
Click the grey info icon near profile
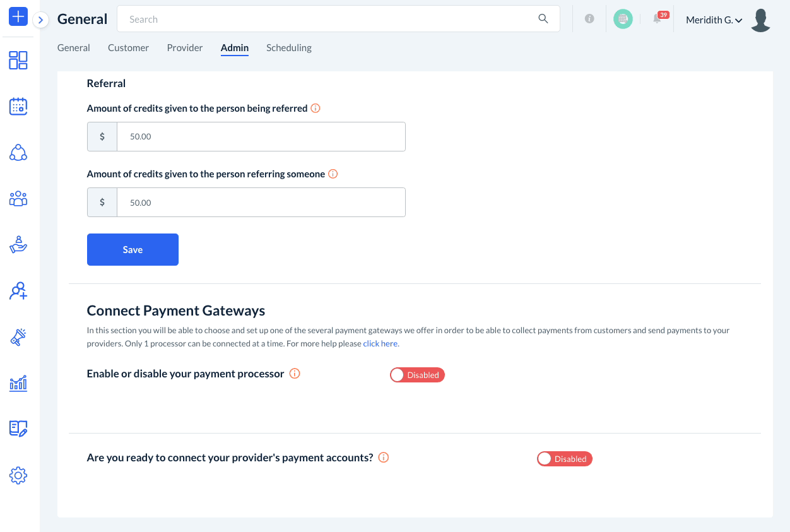[589, 18]
